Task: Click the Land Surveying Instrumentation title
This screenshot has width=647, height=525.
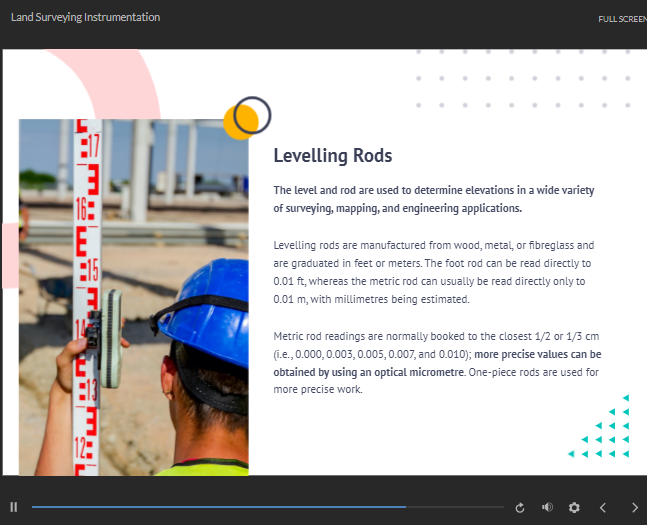Action: click(85, 17)
